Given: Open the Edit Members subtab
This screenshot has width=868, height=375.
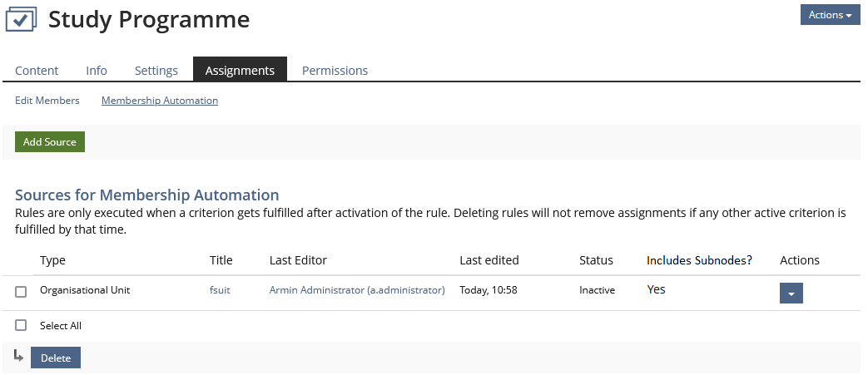Looking at the screenshot, I should pyautogui.click(x=47, y=101).
